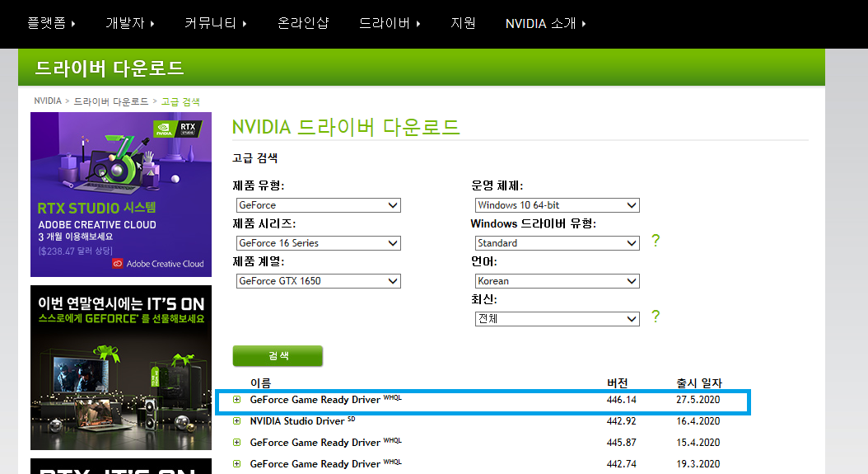Expand the 442.74 Game Ready Driver row

tap(237, 464)
